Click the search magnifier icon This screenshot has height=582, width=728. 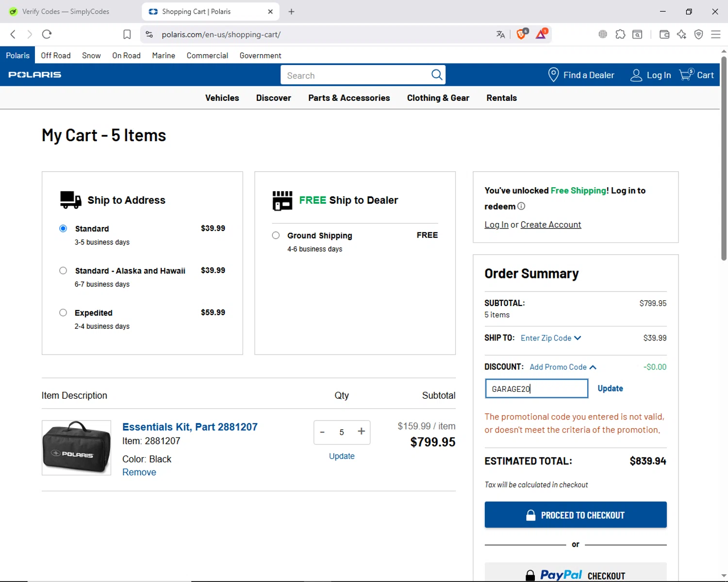click(437, 75)
